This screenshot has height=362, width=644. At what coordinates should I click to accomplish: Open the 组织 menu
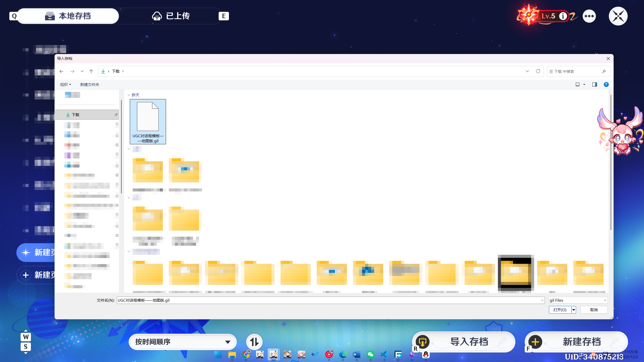(65, 84)
